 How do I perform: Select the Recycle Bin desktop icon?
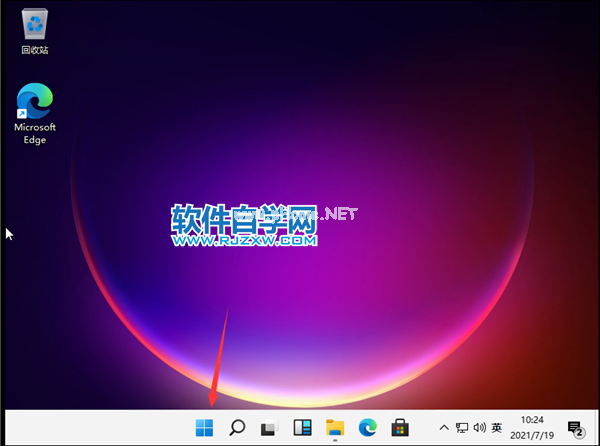tap(35, 31)
